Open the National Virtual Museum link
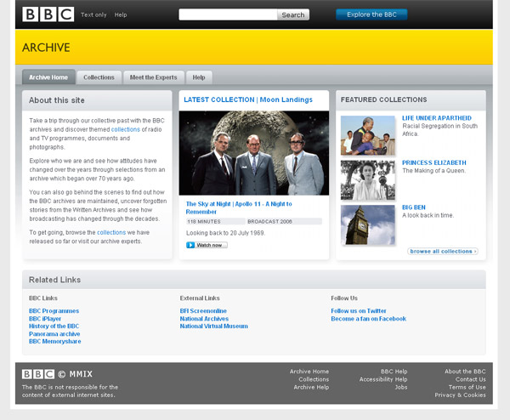Screen dimensions: 510x420 click(213, 326)
